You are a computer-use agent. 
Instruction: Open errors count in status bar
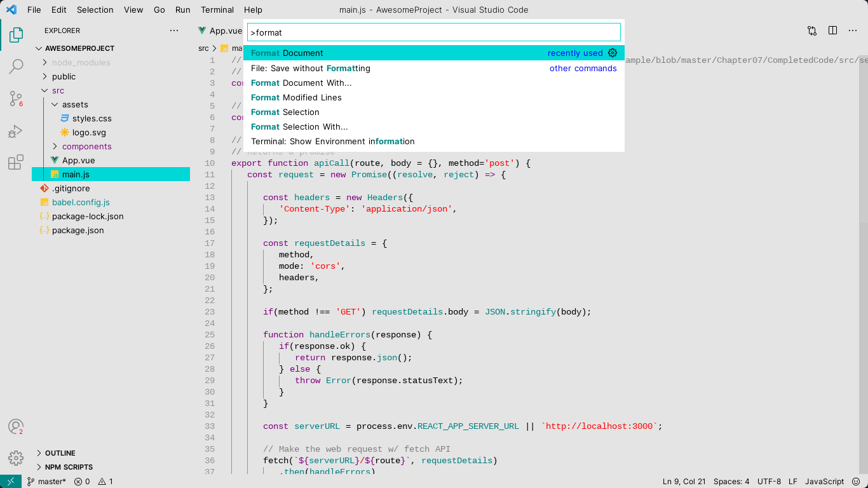82,482
